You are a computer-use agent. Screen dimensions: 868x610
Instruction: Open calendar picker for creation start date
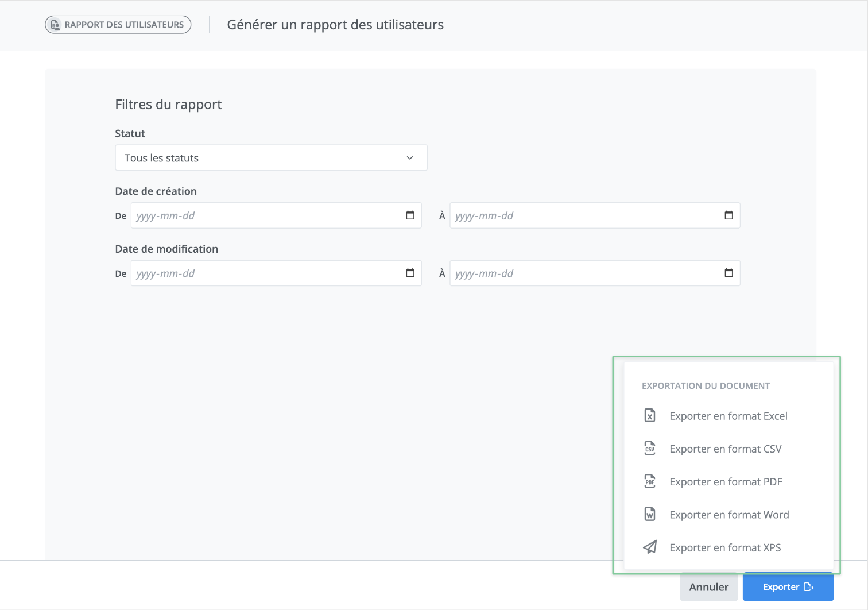pos(410,215)
